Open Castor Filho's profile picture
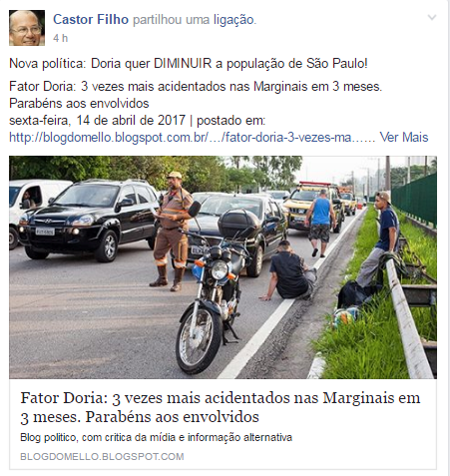450x476 pixels. point(27,28)
